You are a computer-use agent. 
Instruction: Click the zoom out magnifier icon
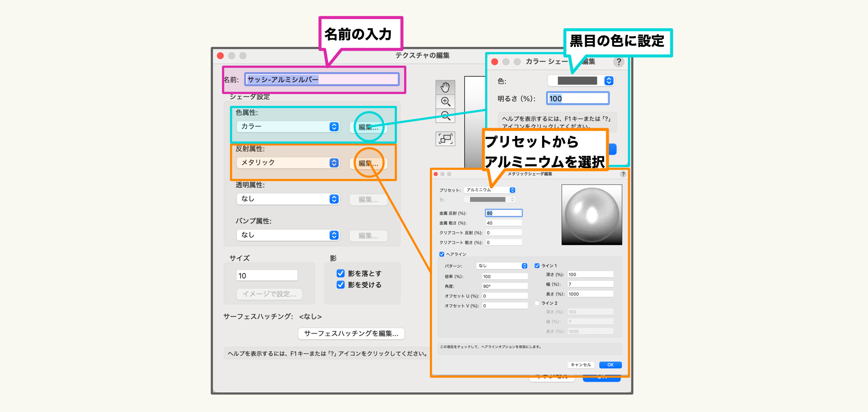[445, 116]
